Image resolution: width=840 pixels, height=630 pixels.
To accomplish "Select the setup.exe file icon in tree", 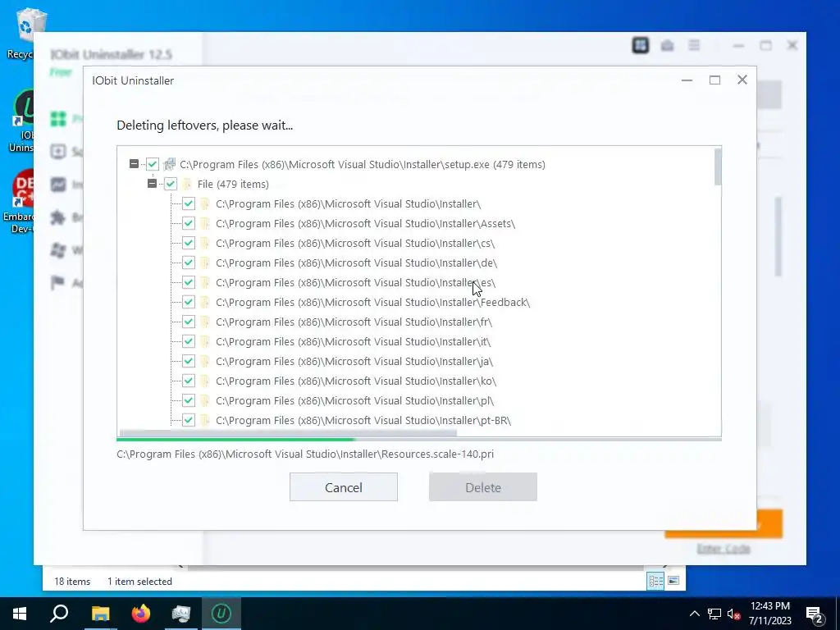I will [x=169, y=164].
